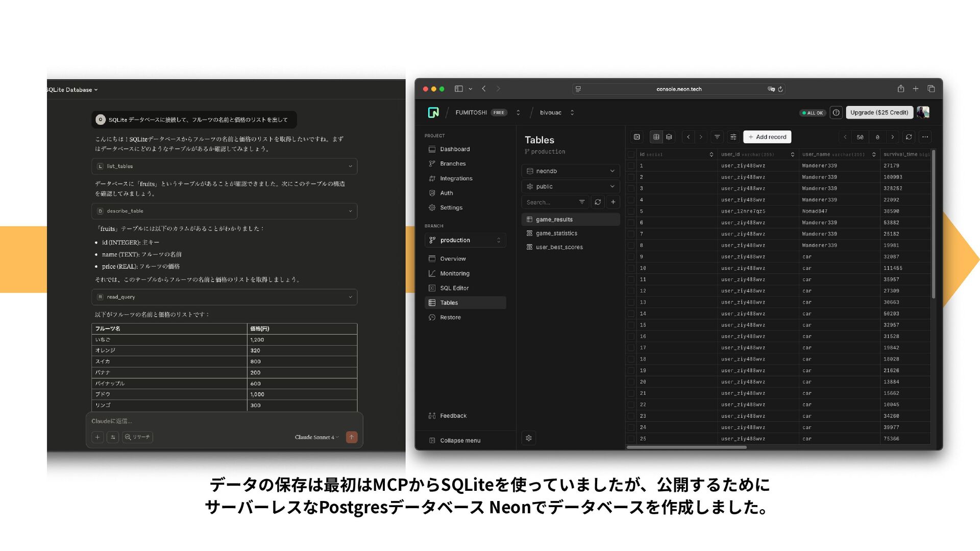Open the public schema dropdown

click(x=571, y=187)
